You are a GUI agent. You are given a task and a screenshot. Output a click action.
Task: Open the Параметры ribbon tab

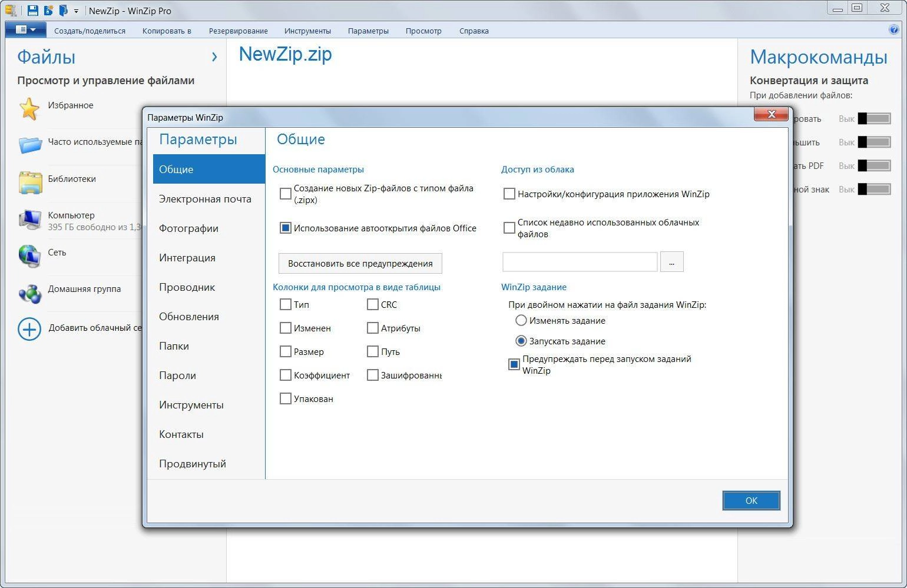point(368,31)
